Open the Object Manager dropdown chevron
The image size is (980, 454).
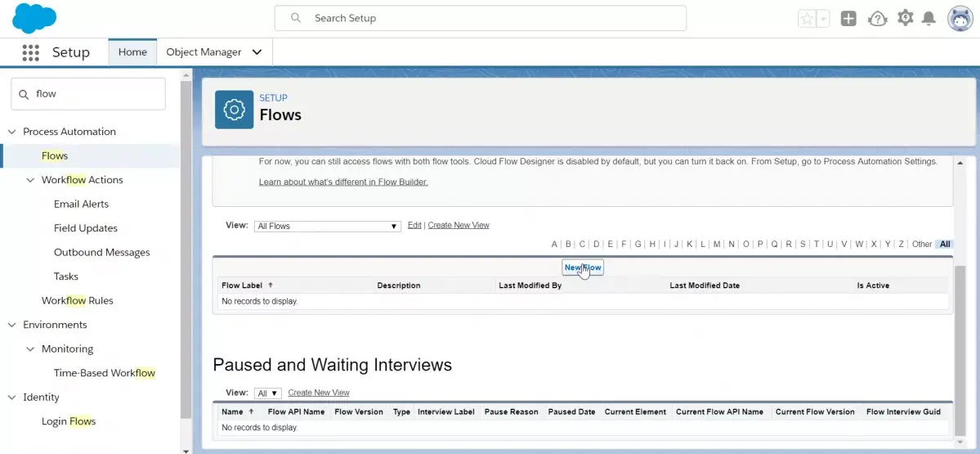pos(257,52)
